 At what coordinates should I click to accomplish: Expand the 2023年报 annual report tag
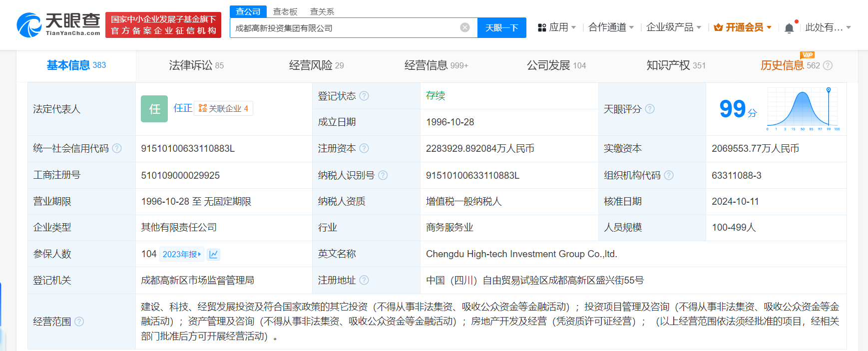tap(181, 254)
